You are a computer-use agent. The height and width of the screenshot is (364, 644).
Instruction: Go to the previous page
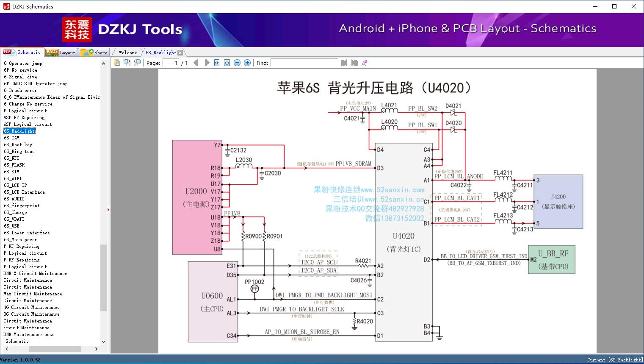(x=196, y=63)
